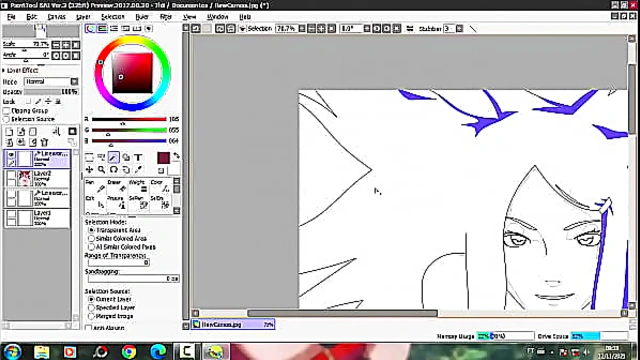This screenshot has width=640, height=360.
Task: Select the Layer2 thumbnail in layers list
Action: click(x=24, y=178)
